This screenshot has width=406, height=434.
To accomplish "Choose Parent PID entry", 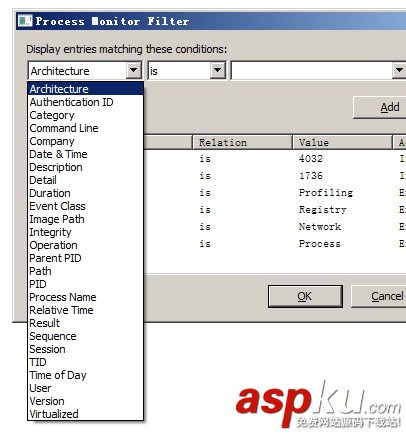I will [x=85, y=258].
